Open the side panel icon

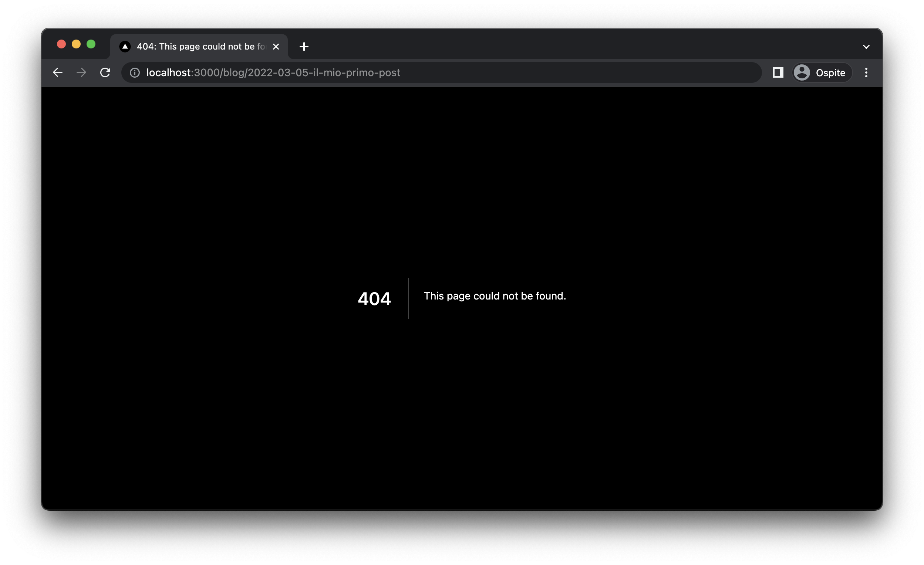[x=778, y=72]
